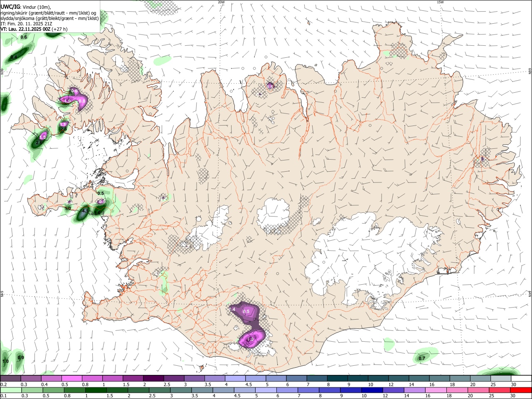This screenshot has height=399, width=532.
Task: Pick the dark teal swatch after 9 on top scale
Action: 357,379
